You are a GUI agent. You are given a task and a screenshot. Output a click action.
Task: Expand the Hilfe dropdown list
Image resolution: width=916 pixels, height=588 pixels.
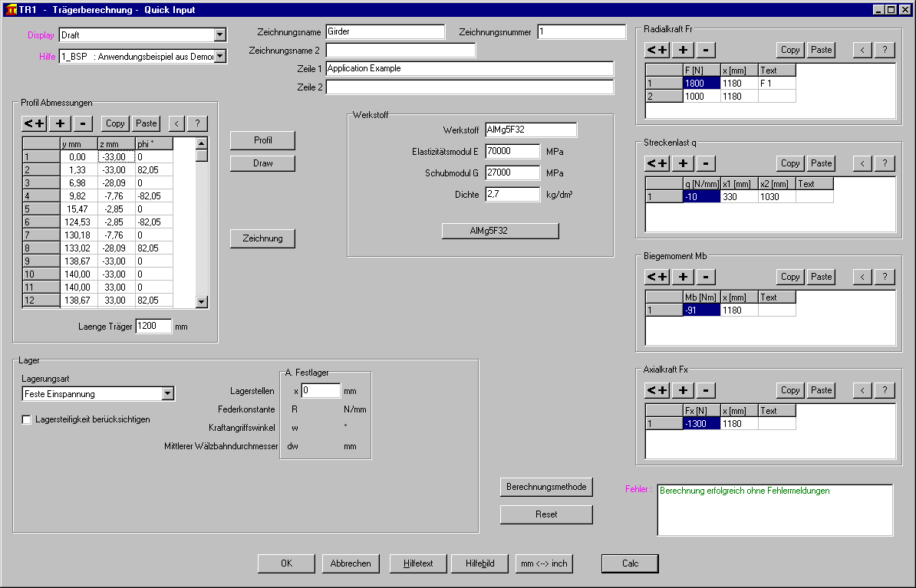pos(220,56)
